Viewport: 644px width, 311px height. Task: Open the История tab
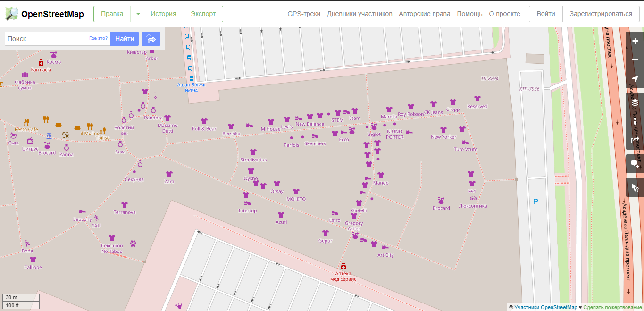[163, 14]
